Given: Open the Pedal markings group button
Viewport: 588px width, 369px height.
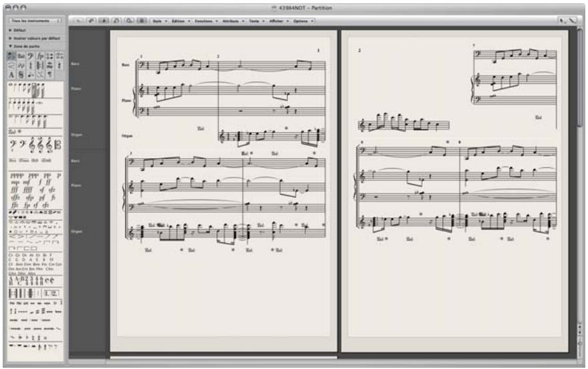Looking at the screenshot, I should pos(21,56).
